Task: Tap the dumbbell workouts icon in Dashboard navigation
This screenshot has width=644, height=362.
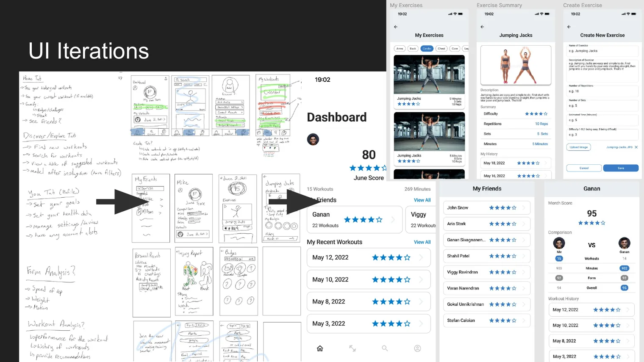Action: (353, 348)
